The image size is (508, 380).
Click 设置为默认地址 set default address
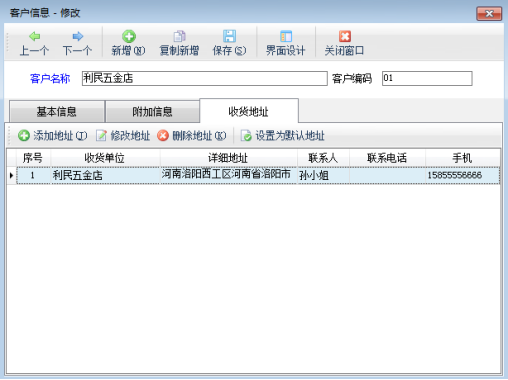(x=283, y=136)
